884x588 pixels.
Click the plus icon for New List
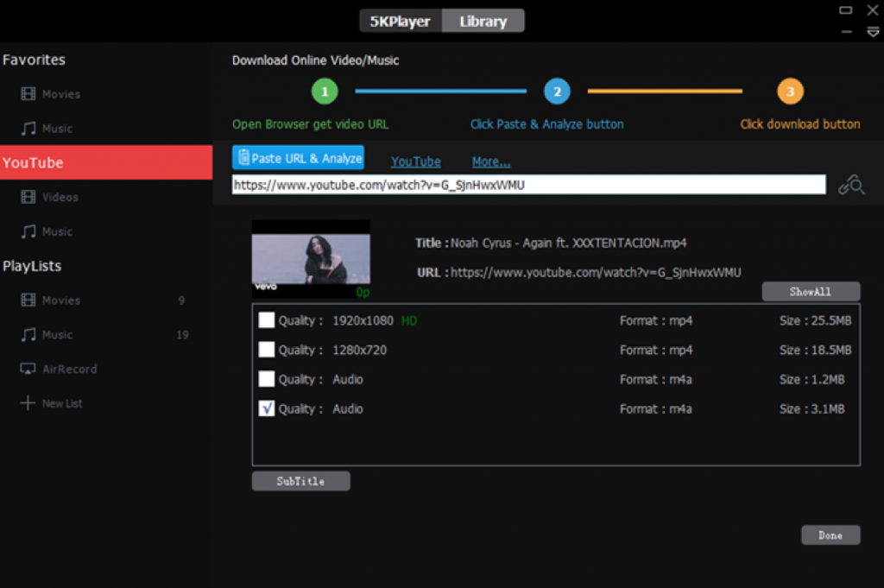click(28, 403)
